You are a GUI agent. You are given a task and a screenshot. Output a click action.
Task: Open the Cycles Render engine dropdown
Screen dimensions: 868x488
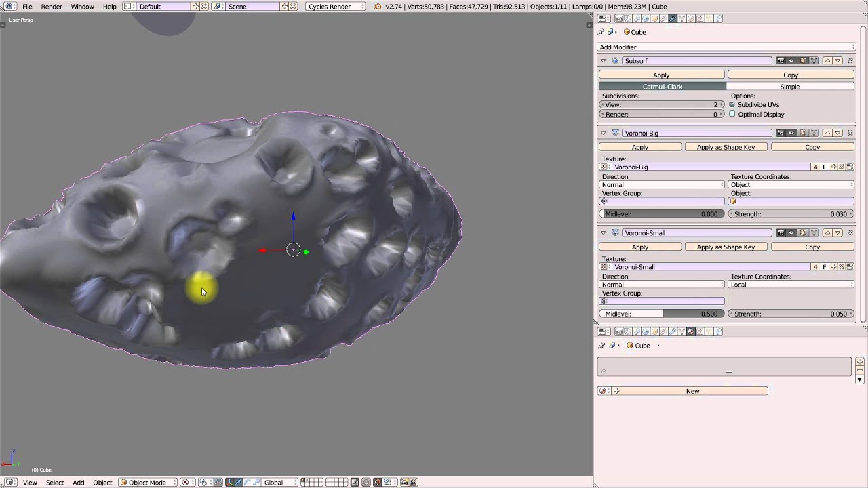pos(336,6)
